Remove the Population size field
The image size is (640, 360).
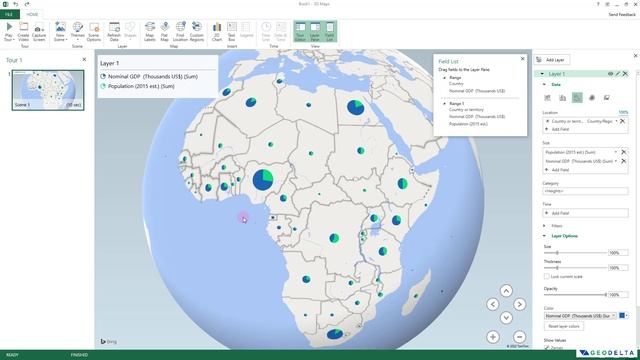tap(624, 152)
